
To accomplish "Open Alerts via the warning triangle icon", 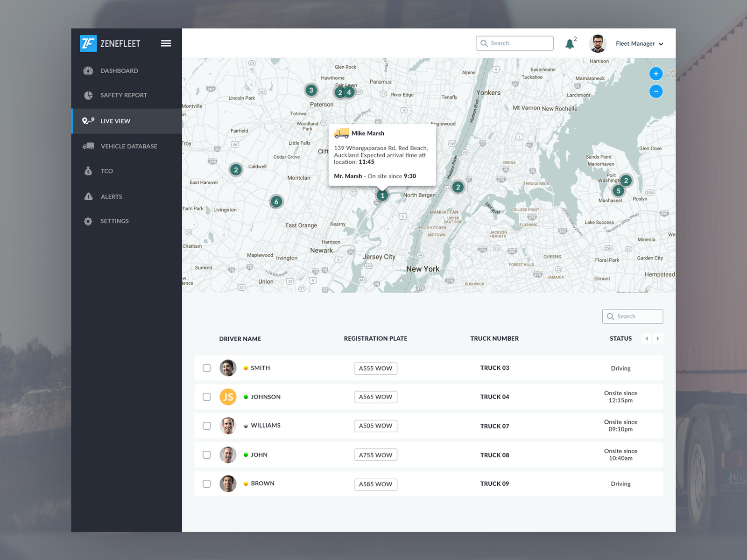I will (x=88, y=196).
